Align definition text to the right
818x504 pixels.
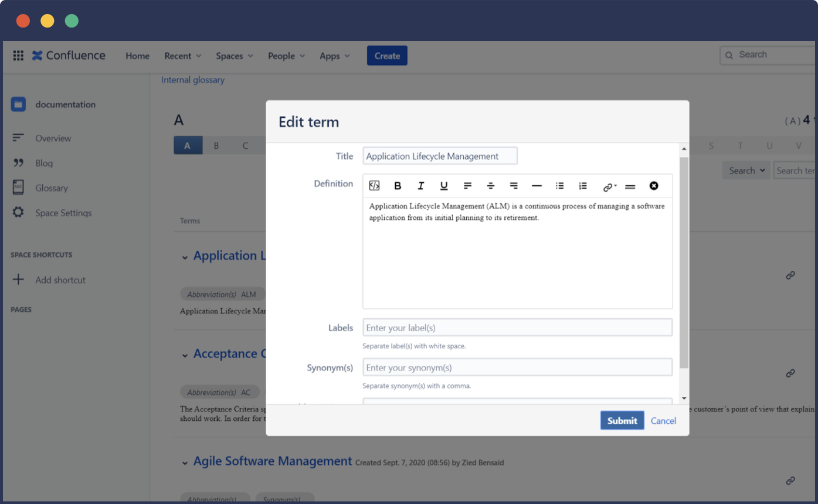click(514, 186)
